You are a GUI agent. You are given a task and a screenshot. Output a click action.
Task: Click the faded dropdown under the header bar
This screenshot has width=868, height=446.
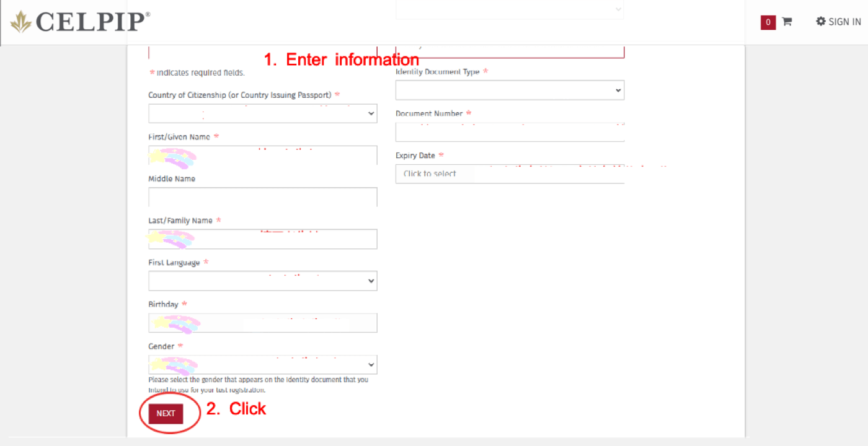pos(510,10)
